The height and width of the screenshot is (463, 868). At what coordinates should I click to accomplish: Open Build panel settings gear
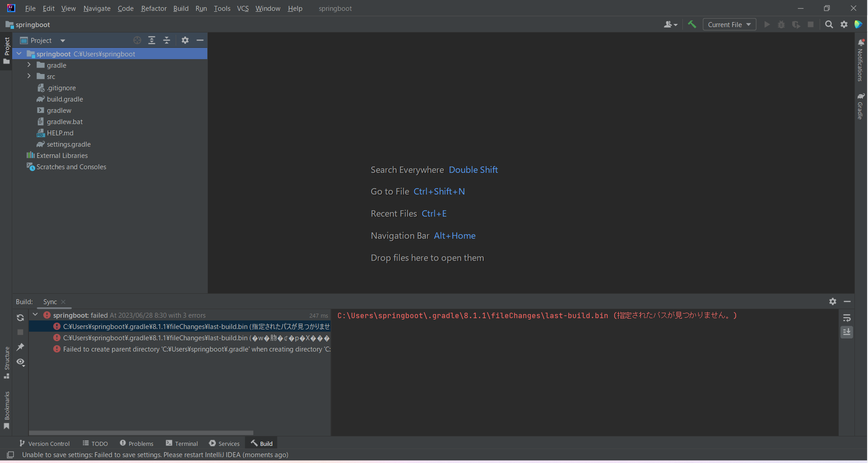833,301
